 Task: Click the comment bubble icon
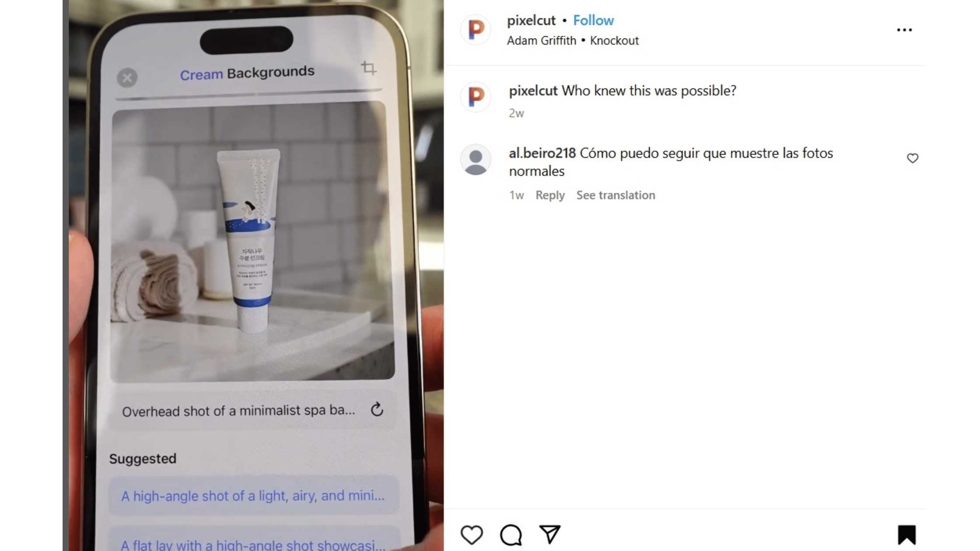(x=511, y=535)
